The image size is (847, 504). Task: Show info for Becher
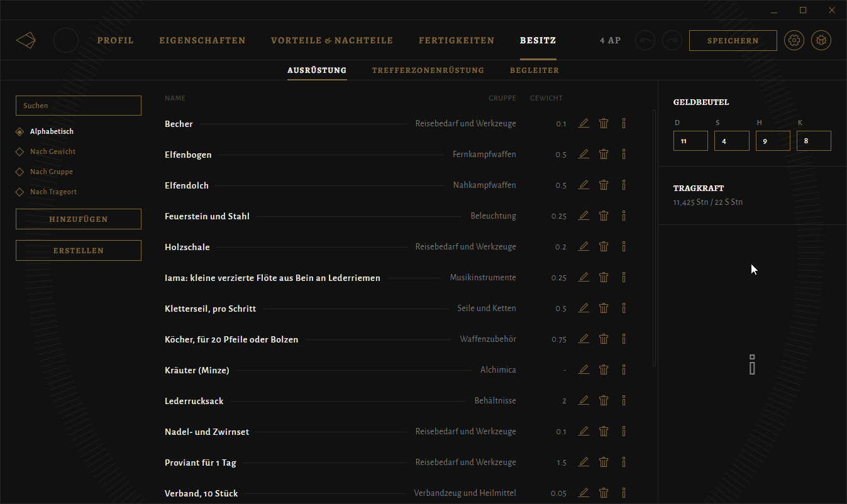pos(624,123)
